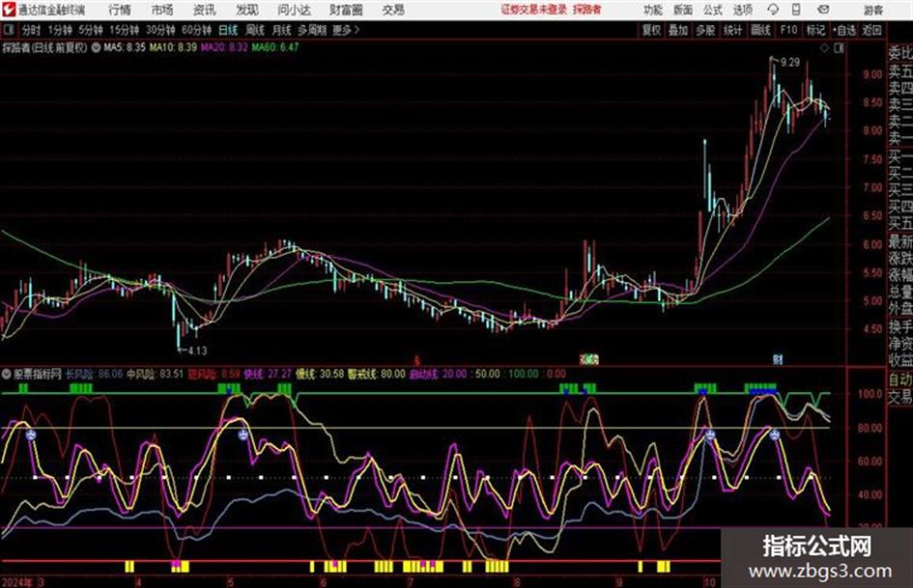Open the 功能 menu

click(x=653, y=10)
